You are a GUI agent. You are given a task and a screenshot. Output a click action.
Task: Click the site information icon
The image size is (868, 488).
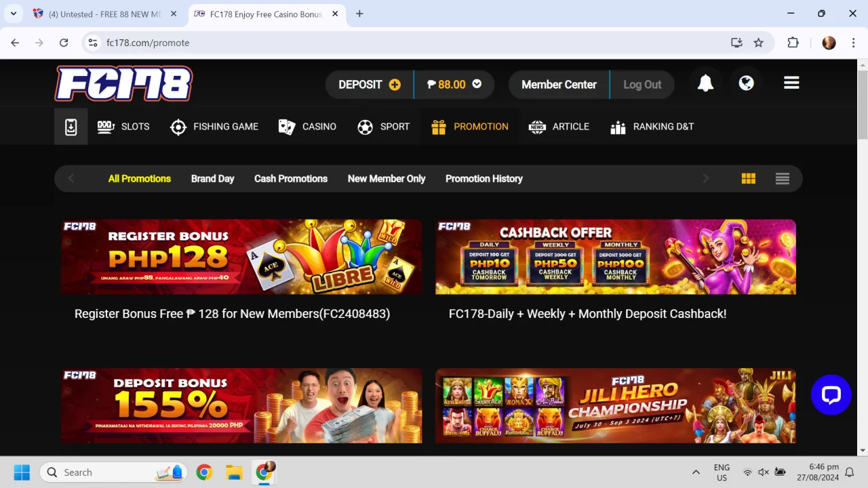[94, 43]
